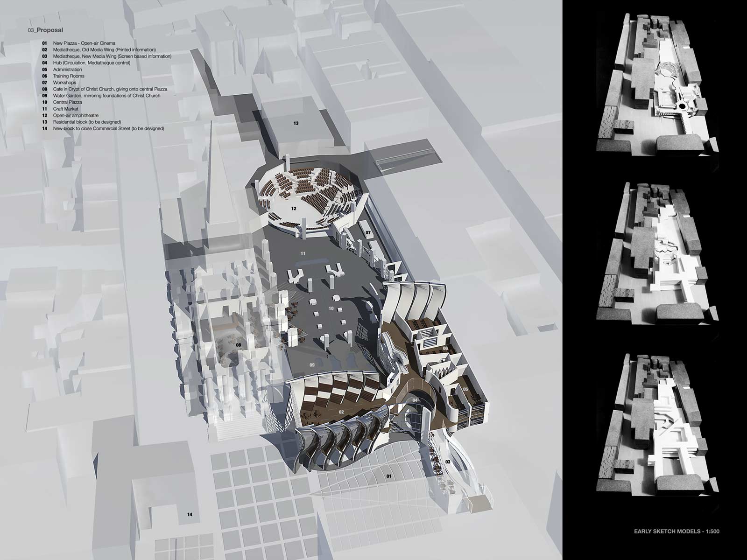747x560 pixels.
Task: Click marker 07 beside the workshops
Action: 368,232
